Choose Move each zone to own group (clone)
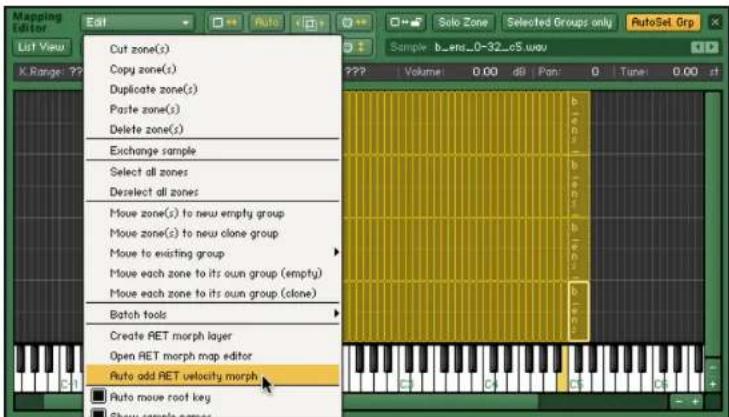The image size is (729, 417). (212, 293)
